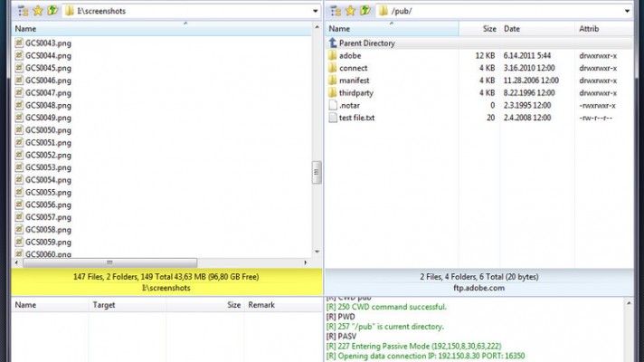Sort remote files by Size column
Screen dimensions: 644x362
(479, 29)
